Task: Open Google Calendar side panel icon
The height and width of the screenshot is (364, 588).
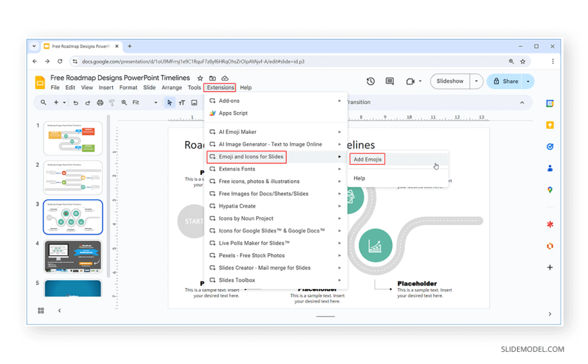Action: click(549, 103)
